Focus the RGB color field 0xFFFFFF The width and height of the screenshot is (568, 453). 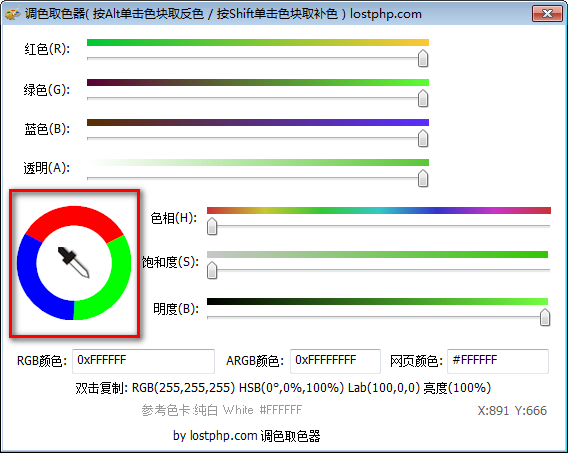pos(143,361)
